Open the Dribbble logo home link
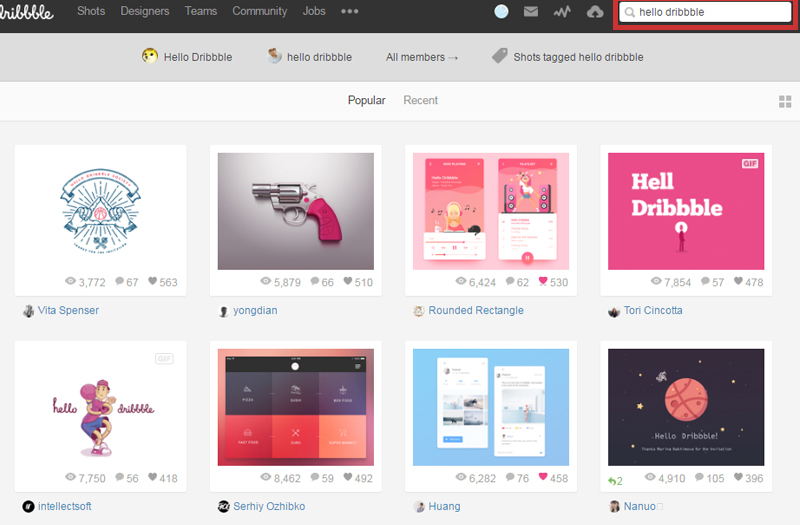Image resolution: width=800 pixels, height=525 pixels. 26,12
